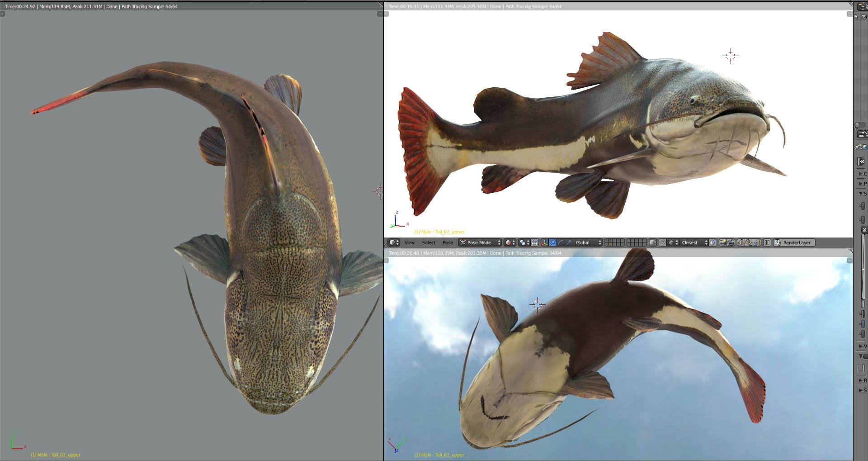Copy the current pose to buffer
868x461 pixels.
tap(741, 242)
